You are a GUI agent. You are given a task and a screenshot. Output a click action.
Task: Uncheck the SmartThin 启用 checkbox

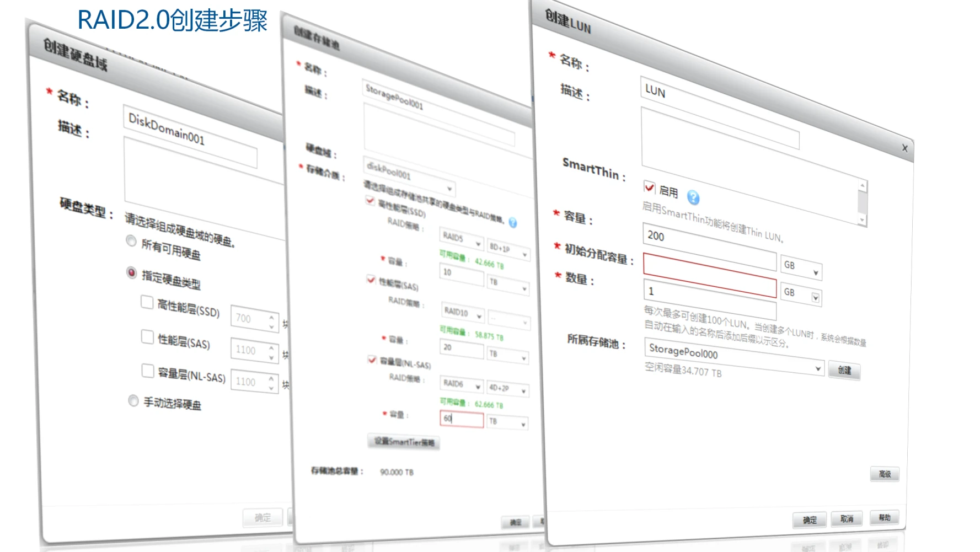pyautogui.click(x=649, y=187)
